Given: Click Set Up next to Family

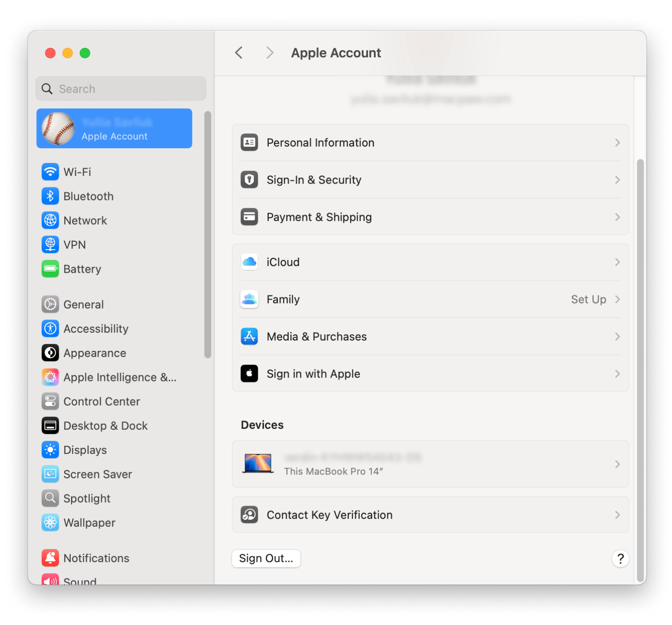Looking at the screenshot, I should (588, 300).
